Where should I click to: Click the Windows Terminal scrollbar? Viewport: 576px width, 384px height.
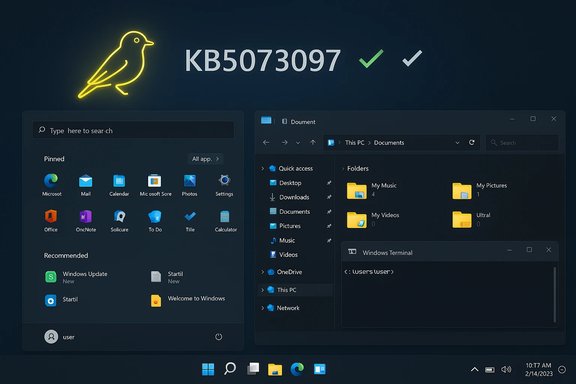pyautogui.click(x=554, y=294)
